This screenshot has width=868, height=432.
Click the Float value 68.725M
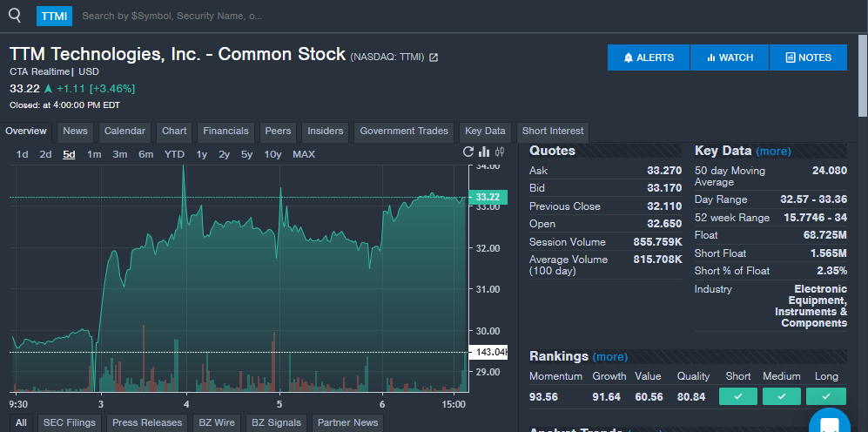tap(824, 235)
